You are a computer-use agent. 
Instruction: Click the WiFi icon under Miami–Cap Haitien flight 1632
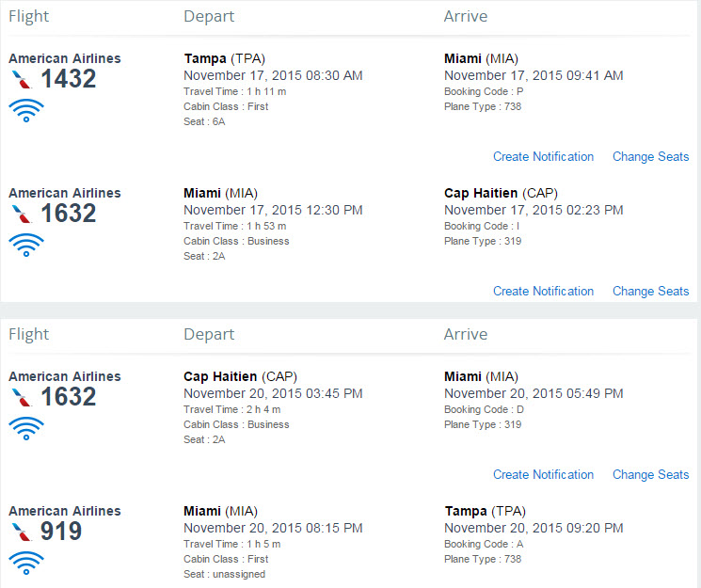tap(26, 245)
